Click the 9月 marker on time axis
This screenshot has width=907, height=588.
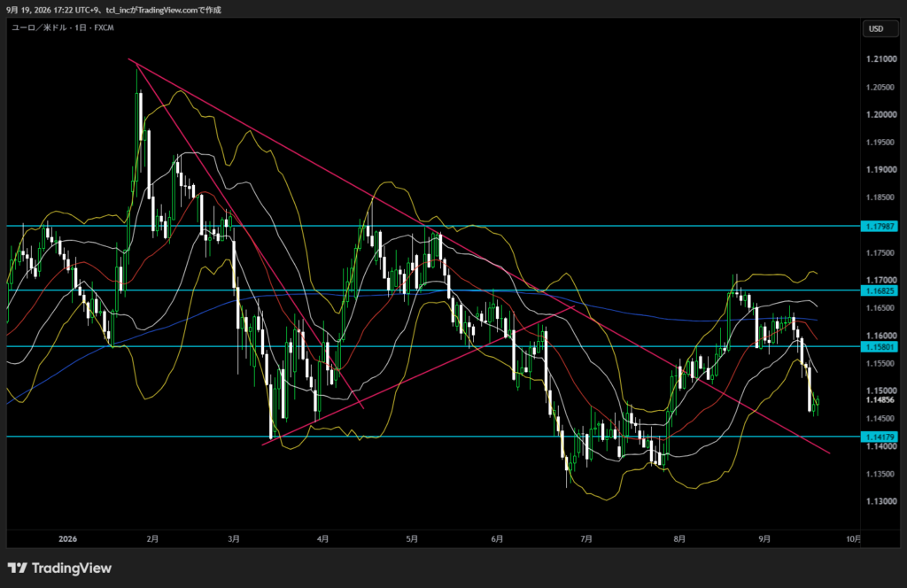point(764,539)
